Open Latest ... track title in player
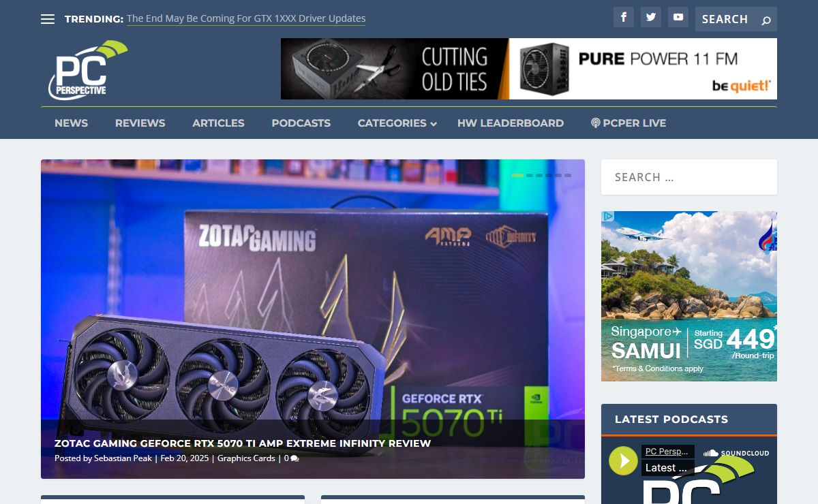The width and height of the screenshot is (818, 504). [667, 468]
